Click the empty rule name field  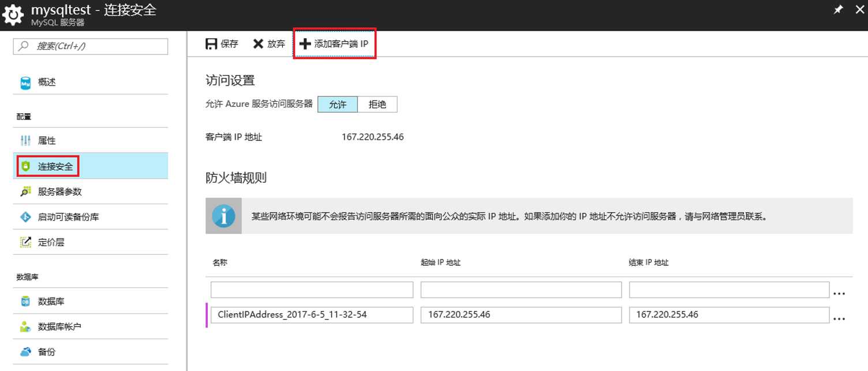pyautogui.click(x=312, y=290)
